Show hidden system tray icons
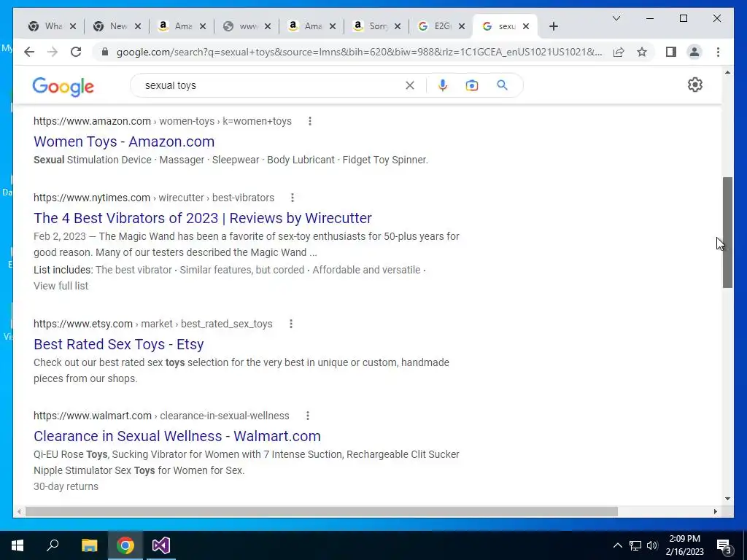 click(x=617, y=545)
